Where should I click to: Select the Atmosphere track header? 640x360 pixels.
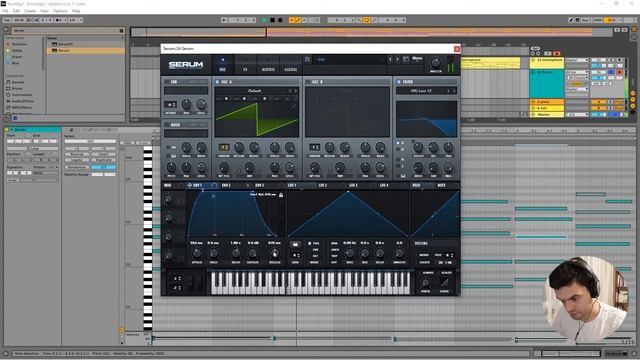point(547,62)
